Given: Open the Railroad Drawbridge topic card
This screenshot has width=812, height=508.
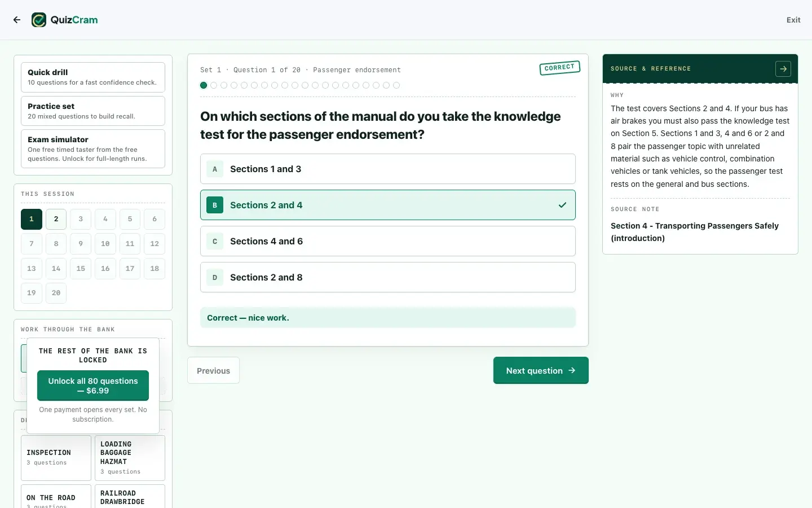Looking at the screenshot, I should click(x=130, y=496).
